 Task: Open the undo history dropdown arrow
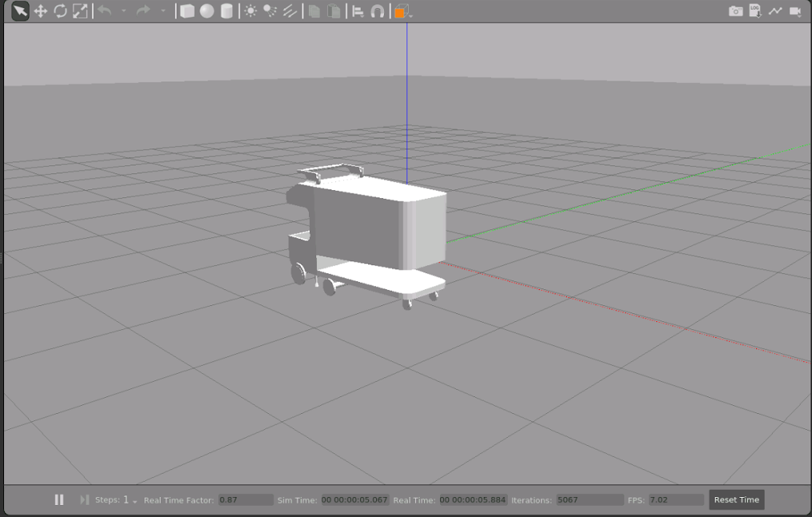pos(124,11)
